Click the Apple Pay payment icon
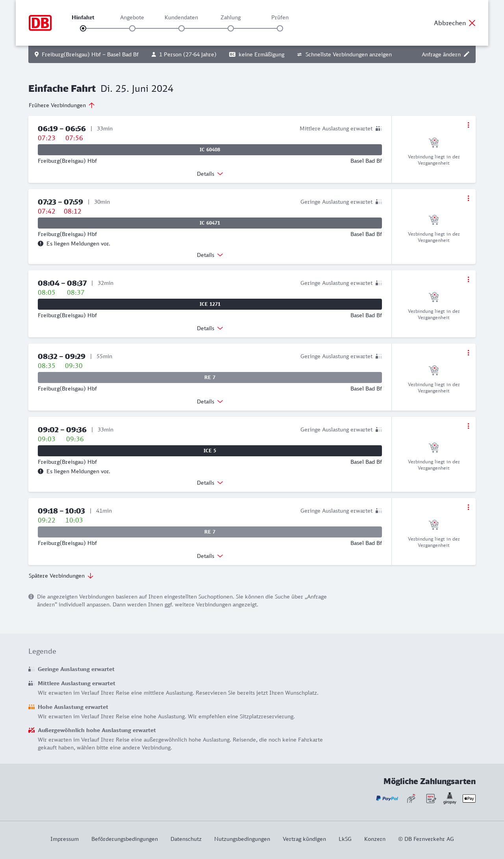The width and height of the screenshot is (504, 859). coord(469,798)
